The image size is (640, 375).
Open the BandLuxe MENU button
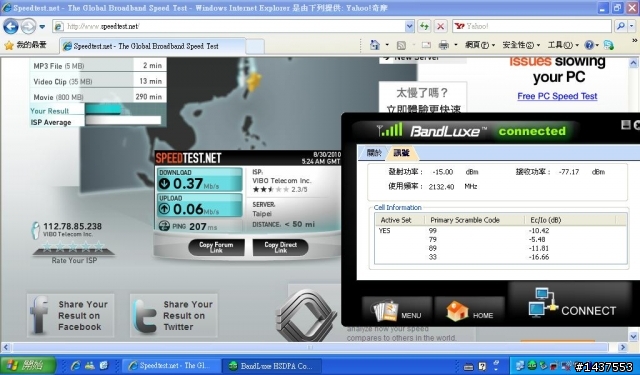[x=397, y=311]
